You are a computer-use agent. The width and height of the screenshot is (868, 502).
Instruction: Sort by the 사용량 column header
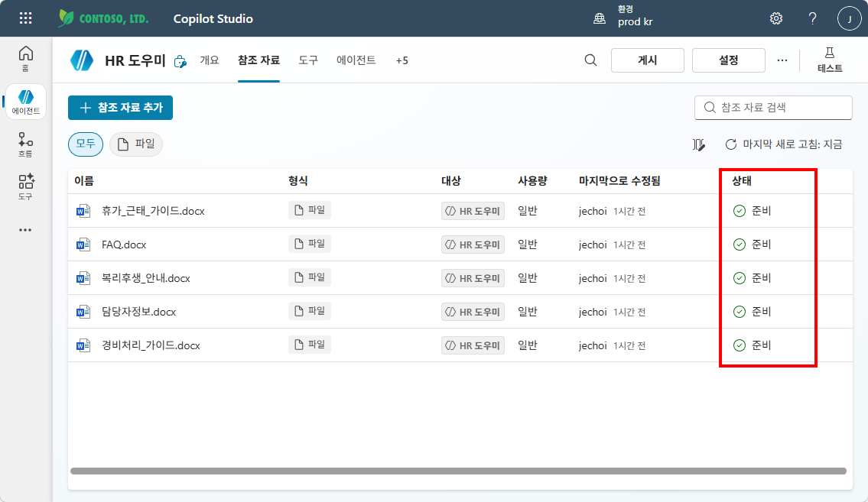532,181
